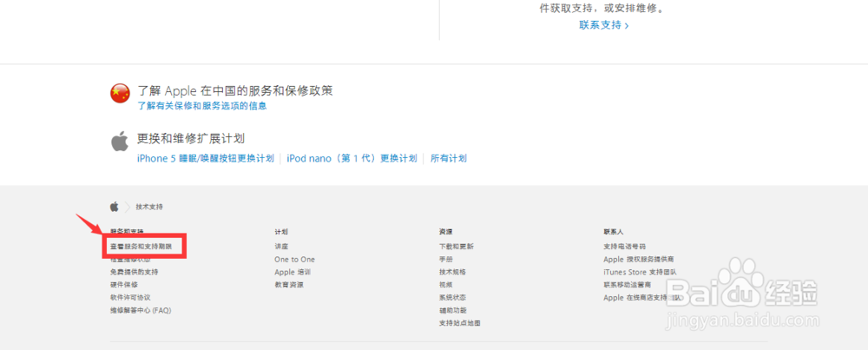
Task: Open 硬件保修 footer link
Action: (123, 285)
